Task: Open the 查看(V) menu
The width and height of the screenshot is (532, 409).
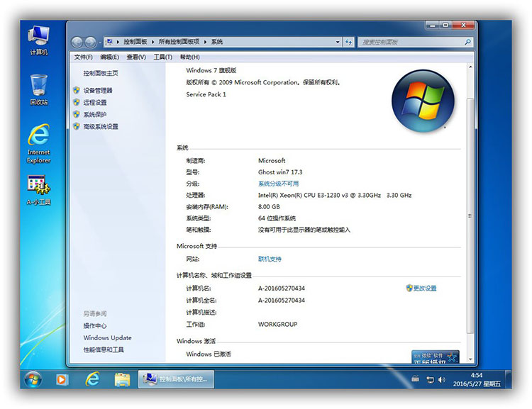Action: point(136,57)
